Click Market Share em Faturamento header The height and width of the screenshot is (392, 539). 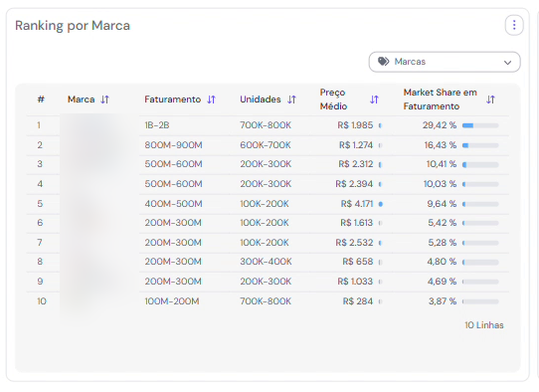[x=440, y=99]
